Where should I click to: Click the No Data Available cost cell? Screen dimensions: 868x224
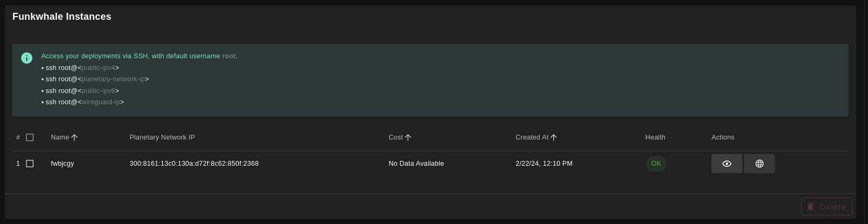(x=416, y=164)
